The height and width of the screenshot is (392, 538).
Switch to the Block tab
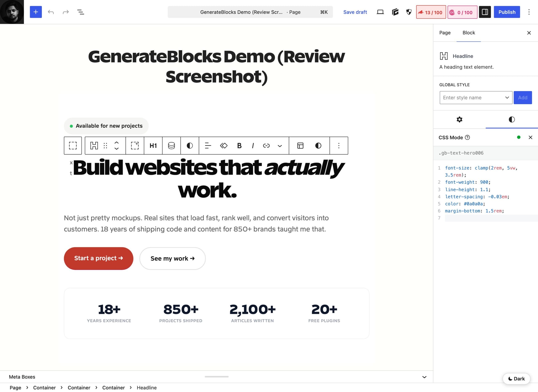(468, 33)
